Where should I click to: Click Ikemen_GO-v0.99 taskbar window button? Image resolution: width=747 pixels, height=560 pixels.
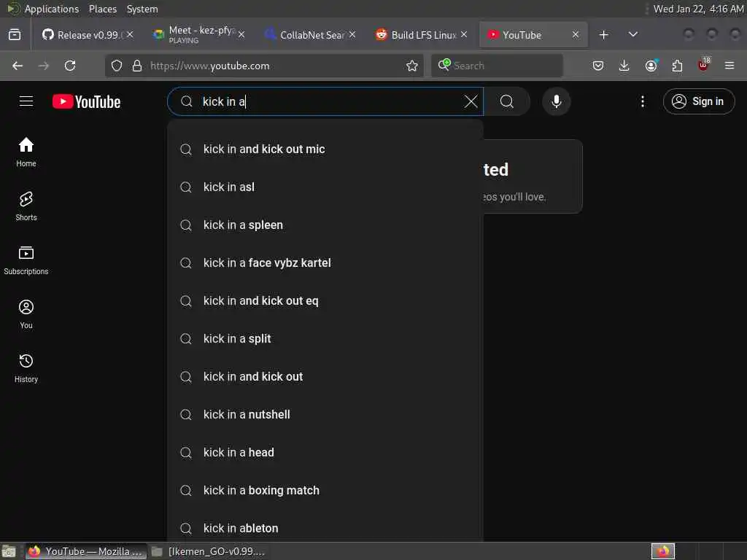pos(209,551)
